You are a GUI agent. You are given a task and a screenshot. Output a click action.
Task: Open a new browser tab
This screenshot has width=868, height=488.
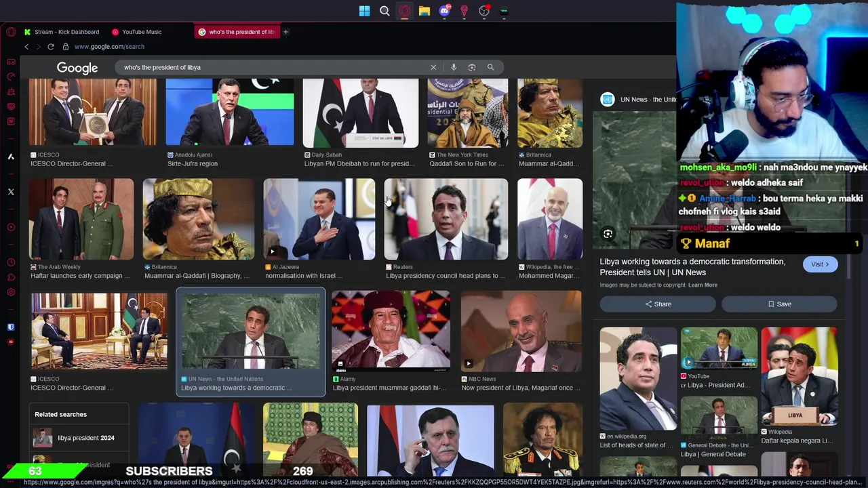285,32
